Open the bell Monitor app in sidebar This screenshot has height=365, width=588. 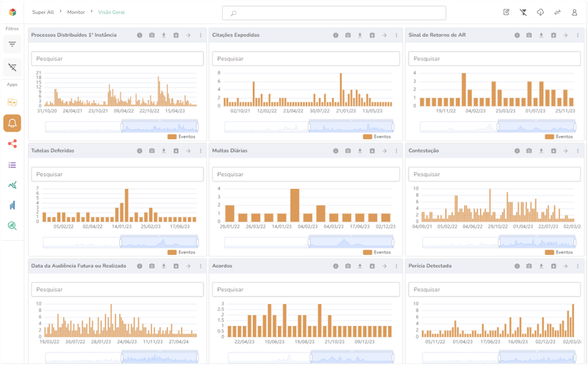12,123
